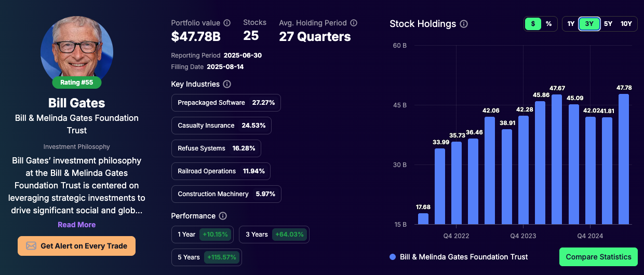Click the info icon beside Avg. Holding Period

pos(354,23)
